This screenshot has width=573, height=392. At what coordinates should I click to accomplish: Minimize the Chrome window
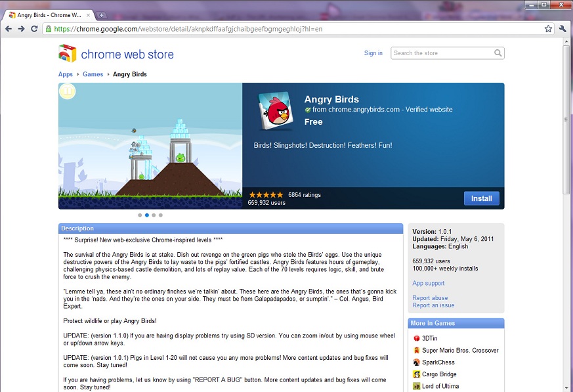point(532,5)
